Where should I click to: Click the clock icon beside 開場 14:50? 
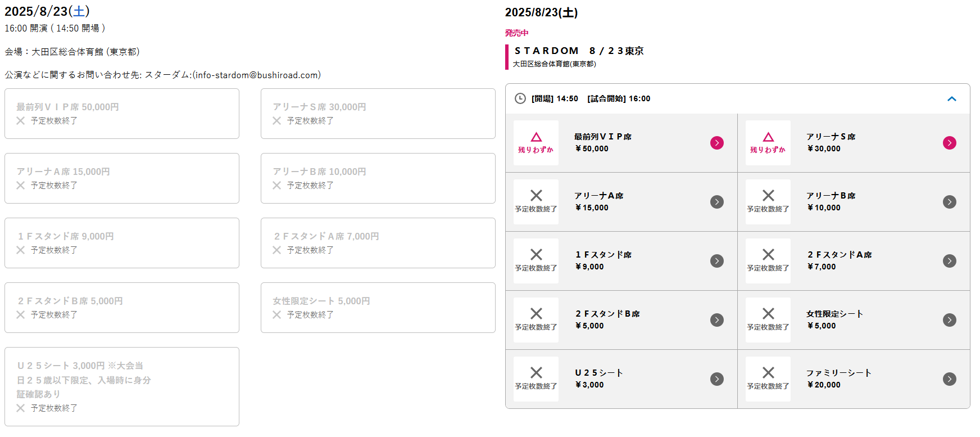pos(520,99)
